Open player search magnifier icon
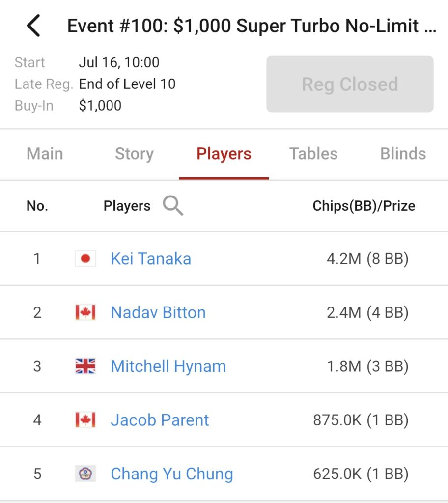This screenshot has height=503, width=448. click(173, 205)
